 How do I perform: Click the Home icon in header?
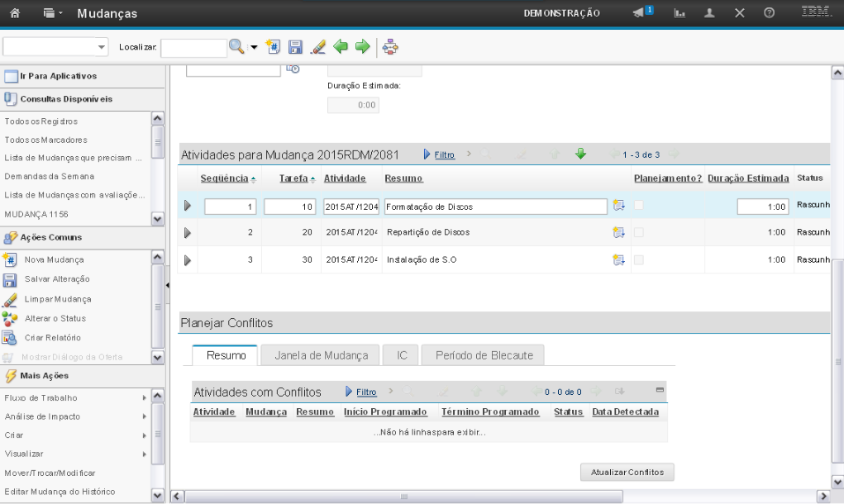coord(14,13)
